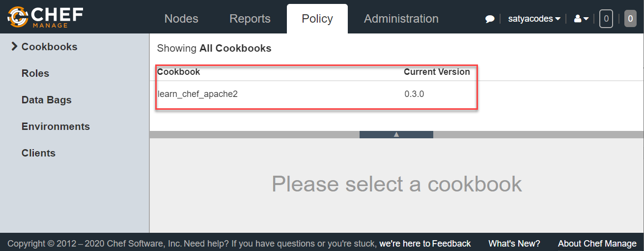The width and height of the screenshot is (644, 251).
Task: Open the feedback speech bubble icon
Action: (x=490, y=19)
